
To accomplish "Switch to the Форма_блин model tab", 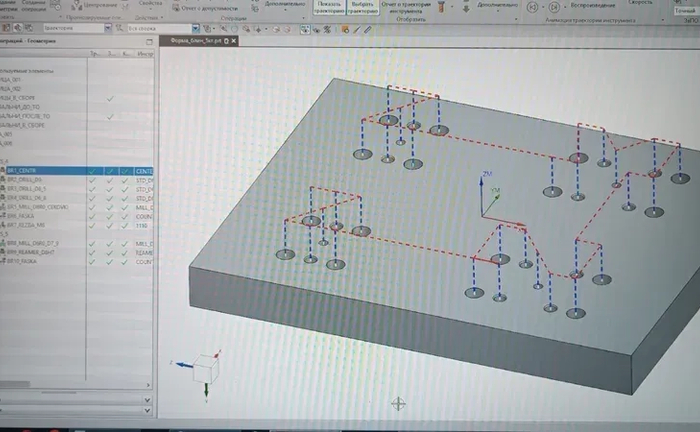I will (x=197, y=41).
